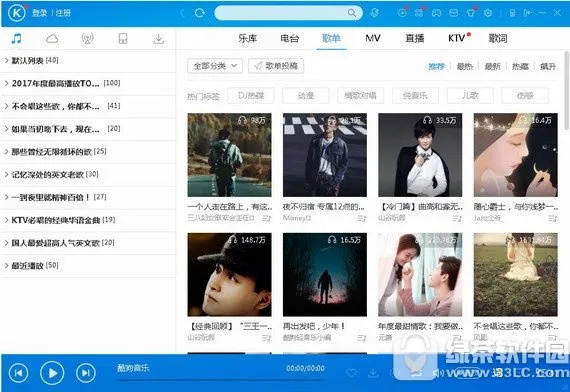Open the main settings gear icon
Image resolution: width=570 pixels, height=392 pixels.
click(488, 13)
